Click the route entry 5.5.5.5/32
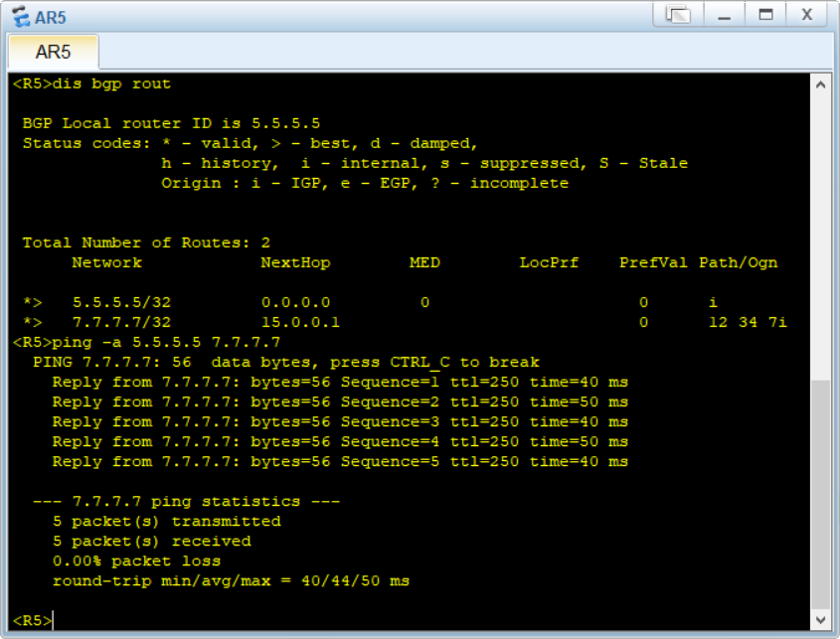This screenshot has width=840, height=639. click(121, 303)
